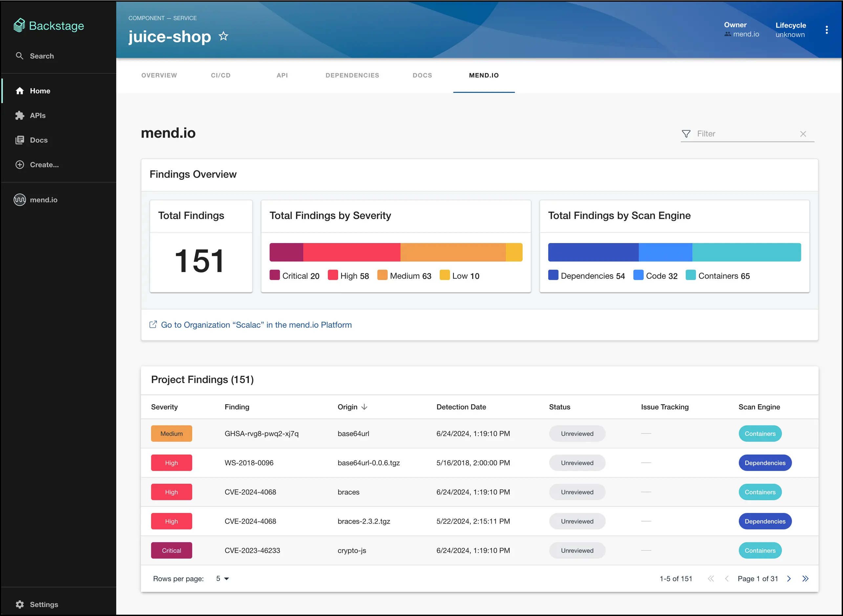This screenshot has height=616, width=843.
Task: Open the APIs puzzle icon in the sidebar
Action: click(20, 115)
